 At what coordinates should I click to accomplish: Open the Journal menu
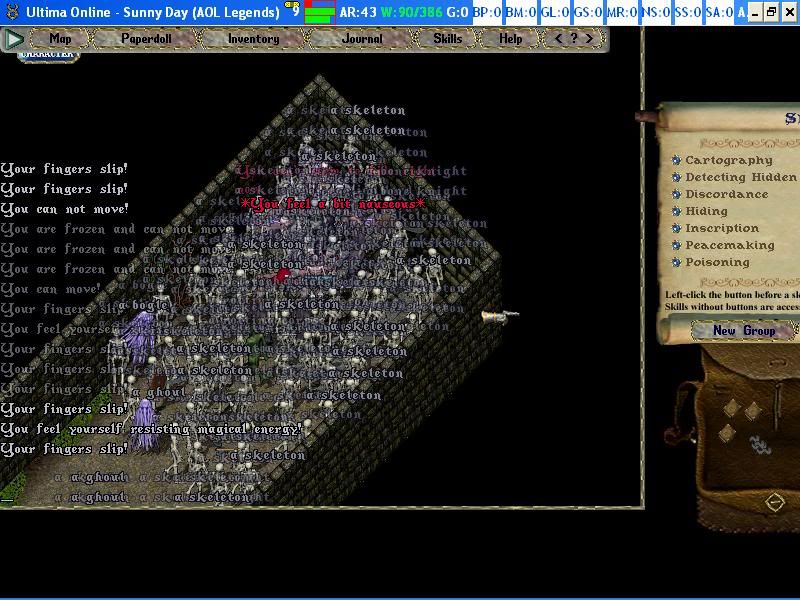click(362, 39)
